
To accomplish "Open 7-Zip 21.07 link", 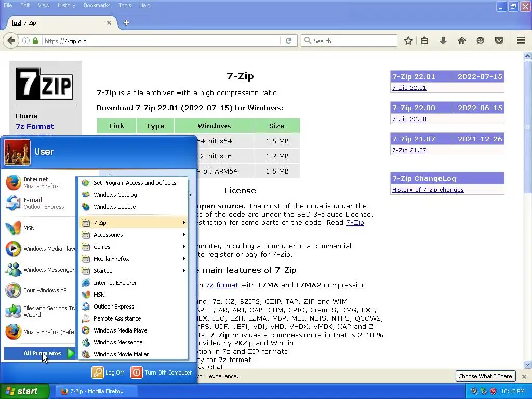I will click(409, 150).
